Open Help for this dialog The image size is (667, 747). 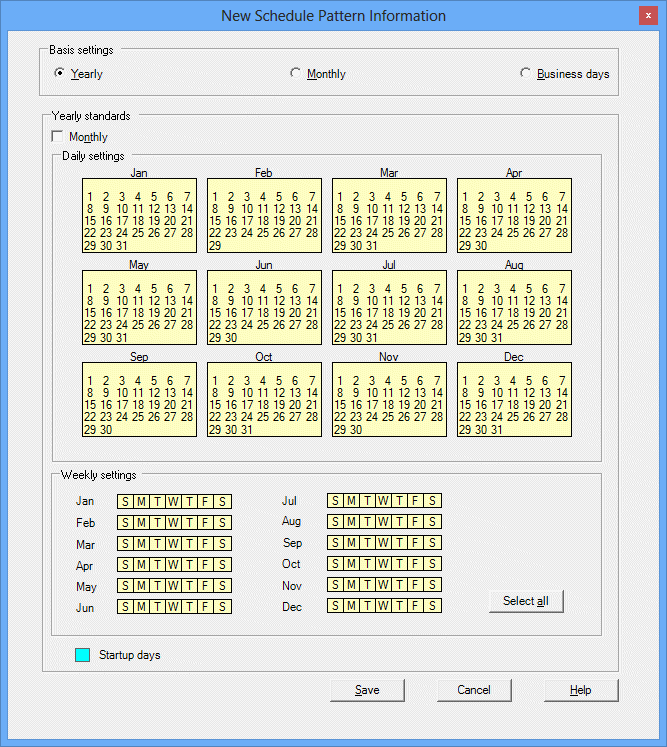pyautogui.click(x=581, y=690)
